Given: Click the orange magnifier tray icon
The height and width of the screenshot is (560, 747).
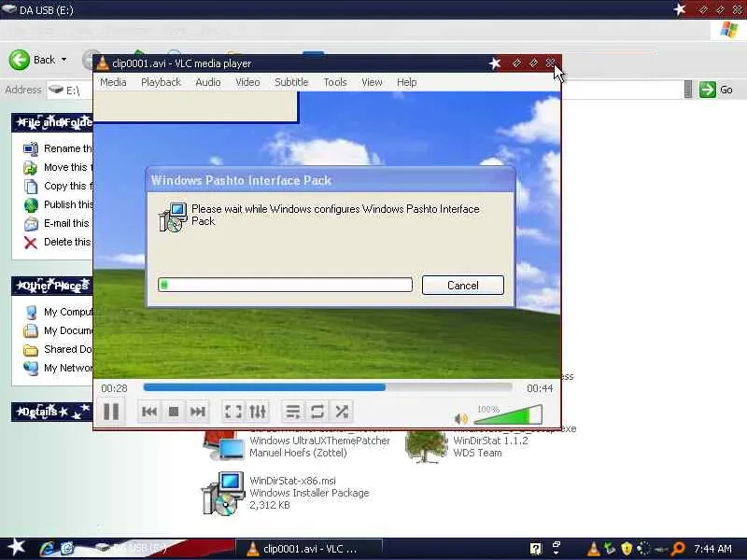Looking at the screenshot, I should tap(678, 549).
